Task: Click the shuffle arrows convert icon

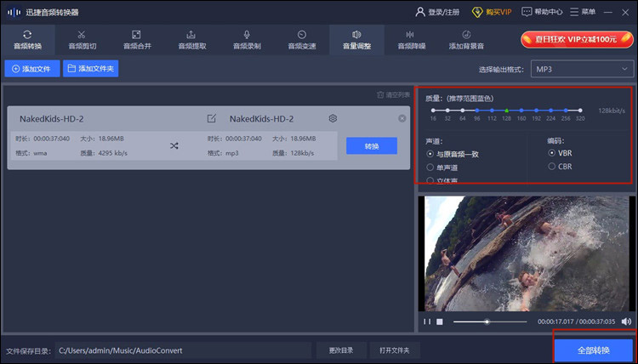Action: coord(174,145)
